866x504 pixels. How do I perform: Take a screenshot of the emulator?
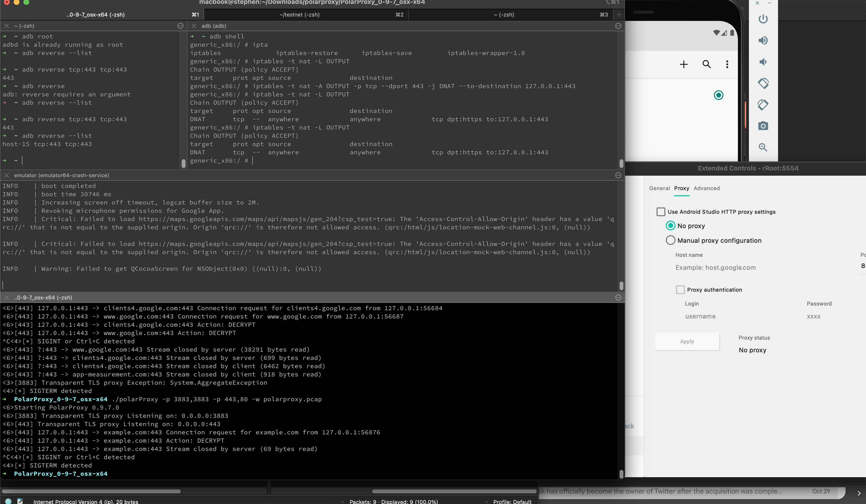tap(763, 126)
